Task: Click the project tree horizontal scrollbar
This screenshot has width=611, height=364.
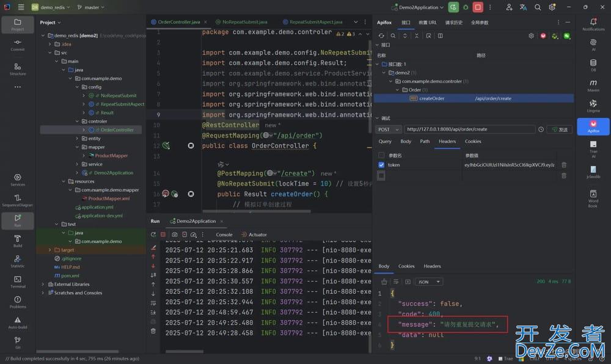Action: coord(78,351)
